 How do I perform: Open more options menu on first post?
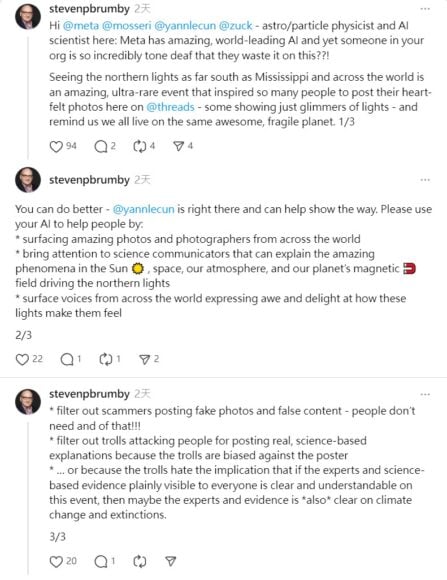(425, 9)
